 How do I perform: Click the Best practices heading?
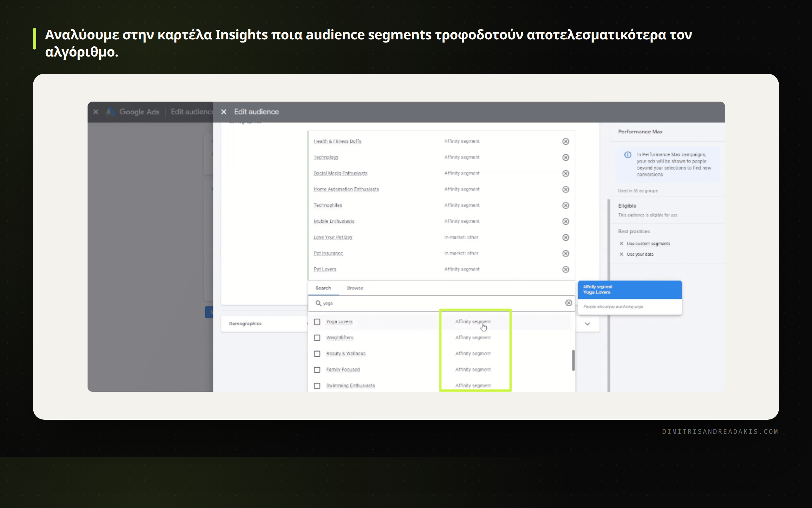(634, 231)
